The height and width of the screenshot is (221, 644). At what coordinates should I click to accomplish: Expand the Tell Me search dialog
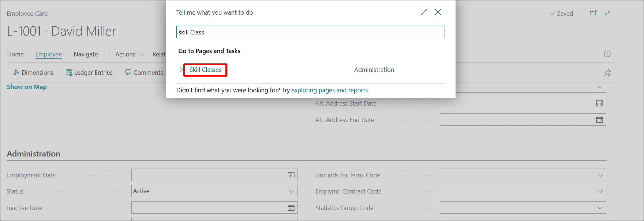(424, 12)
